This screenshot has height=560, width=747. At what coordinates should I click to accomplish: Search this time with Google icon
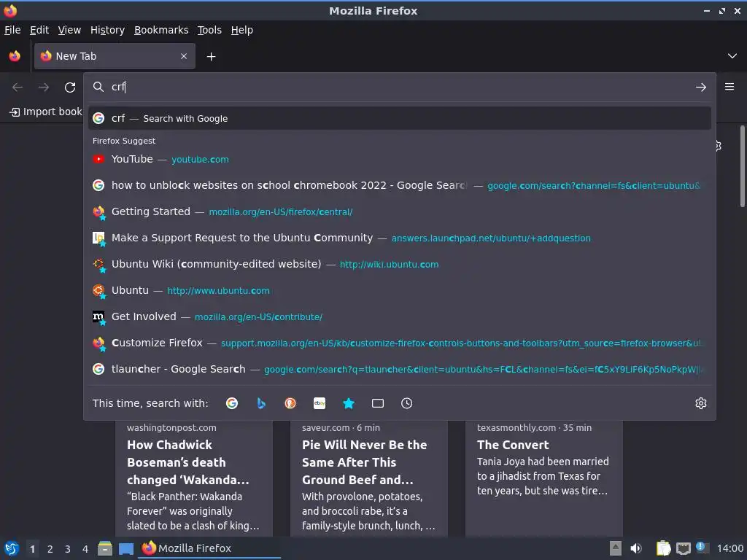click(232, 403)
